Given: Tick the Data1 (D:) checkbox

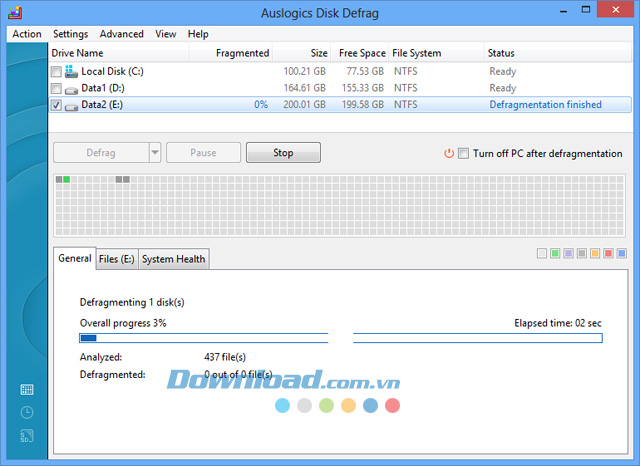Looking at the screenshot, I should point(56,88).
